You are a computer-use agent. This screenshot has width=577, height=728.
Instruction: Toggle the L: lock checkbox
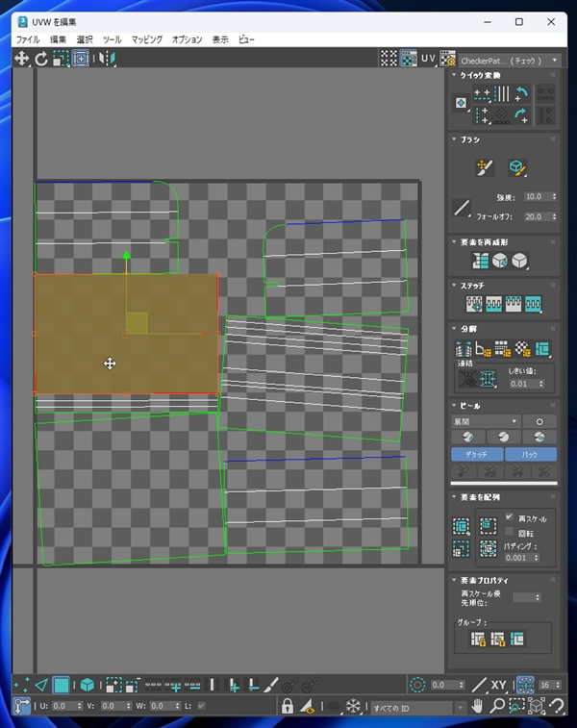coord(201,706)
